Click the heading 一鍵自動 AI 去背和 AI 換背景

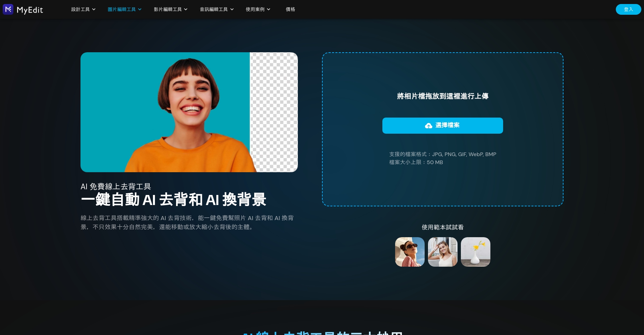(x=173, y=200)
